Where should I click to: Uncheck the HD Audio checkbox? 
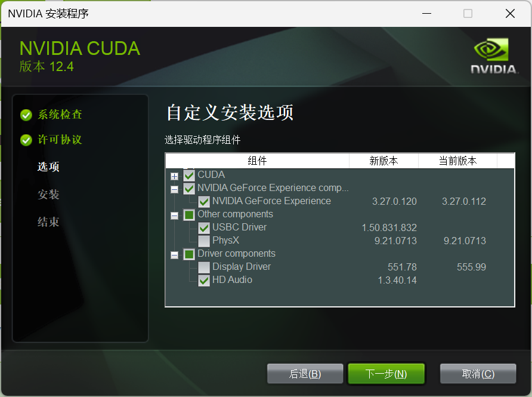coord(203,281)
